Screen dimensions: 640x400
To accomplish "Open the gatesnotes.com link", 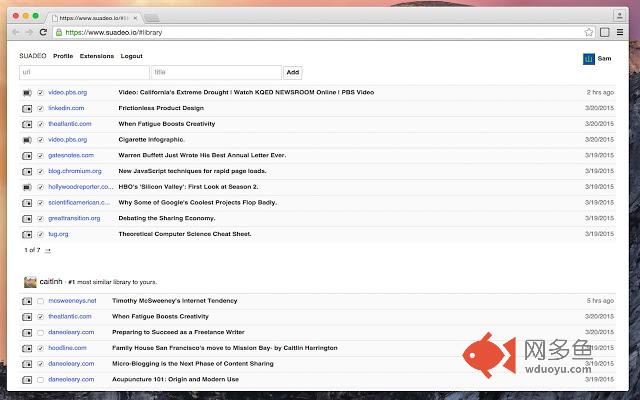I will [x=71, y=156].
